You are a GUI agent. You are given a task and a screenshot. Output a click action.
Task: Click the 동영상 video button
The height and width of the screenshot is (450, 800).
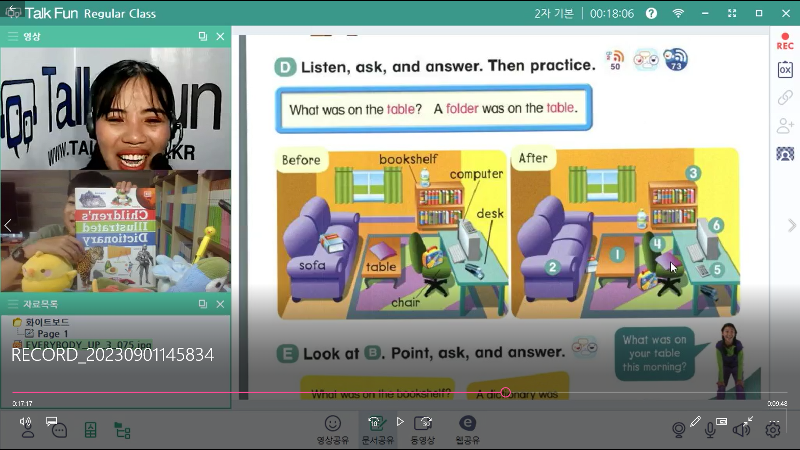tap(423, 428)
